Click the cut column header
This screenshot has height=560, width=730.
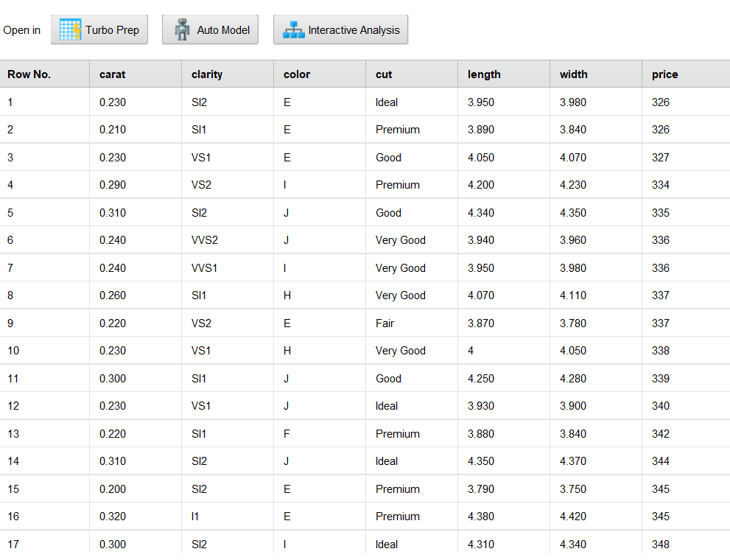tap(412, 74)
